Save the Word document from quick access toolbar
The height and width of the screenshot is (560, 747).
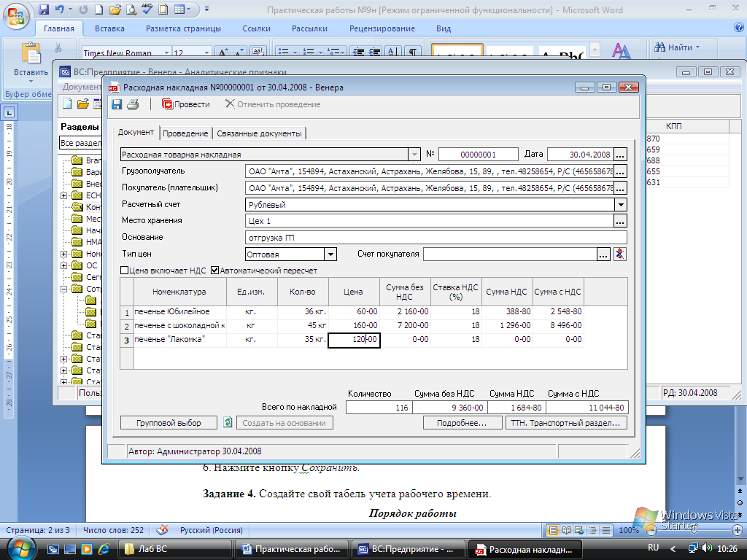(x=44, y=9)
